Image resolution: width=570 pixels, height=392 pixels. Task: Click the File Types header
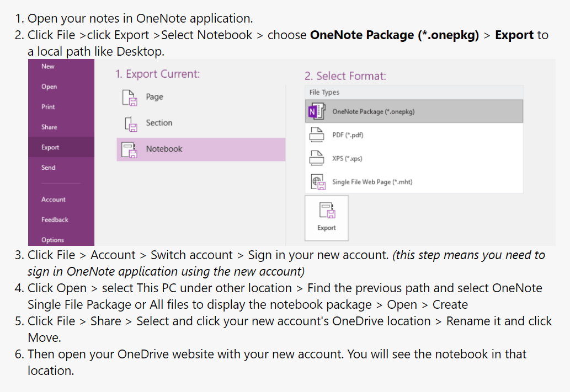click(414, 92)
